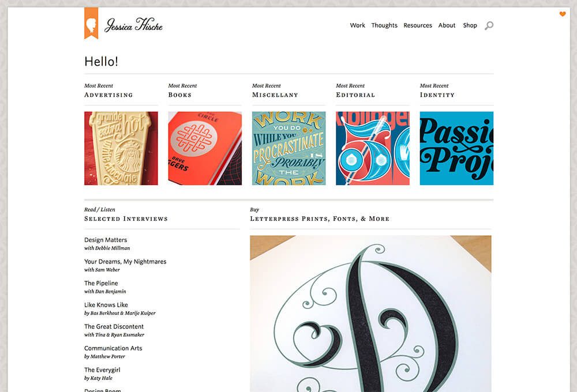Visit the Shop page
The image size is (577, 392).
pyautogui.click(x=470, y=25)
